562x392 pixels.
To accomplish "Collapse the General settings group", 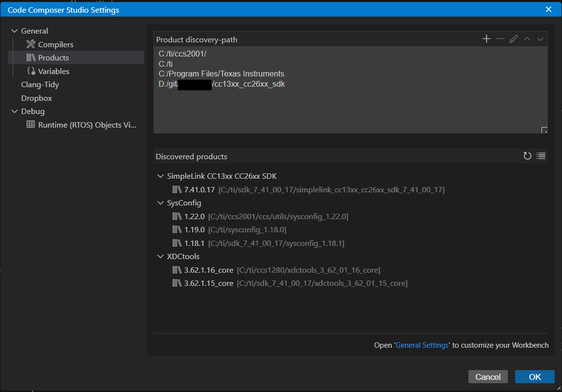I will 14,31.
